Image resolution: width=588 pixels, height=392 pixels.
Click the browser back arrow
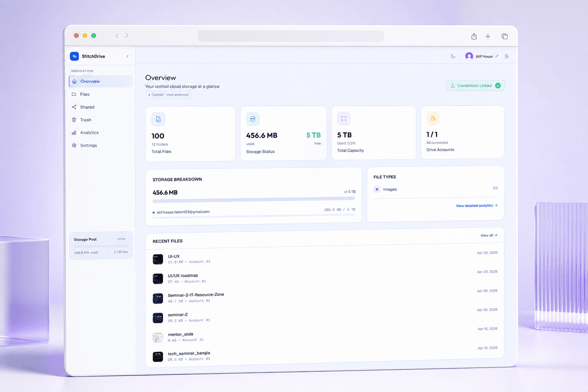(117, 36)
